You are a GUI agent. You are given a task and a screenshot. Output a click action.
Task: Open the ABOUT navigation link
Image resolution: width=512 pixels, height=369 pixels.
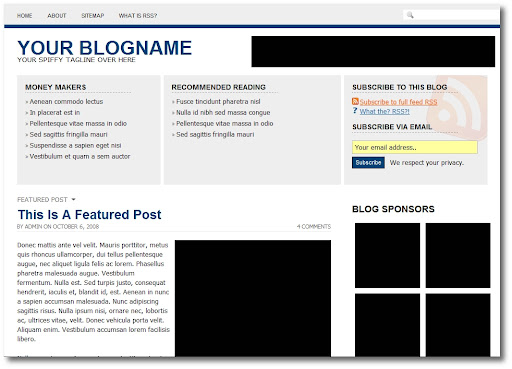[57, 16]
